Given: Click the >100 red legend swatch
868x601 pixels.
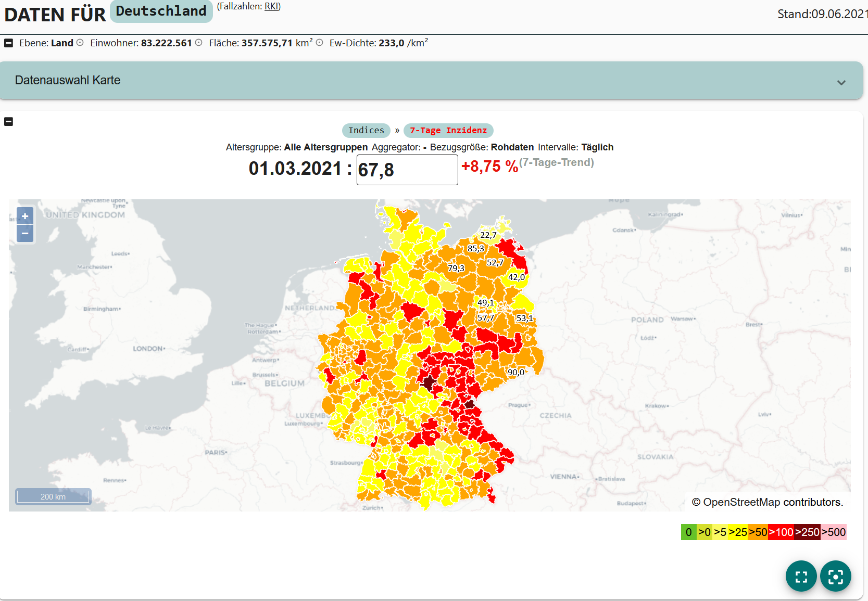Looking at the screenshot, I should pyautogui.click(x=781, y=532).
